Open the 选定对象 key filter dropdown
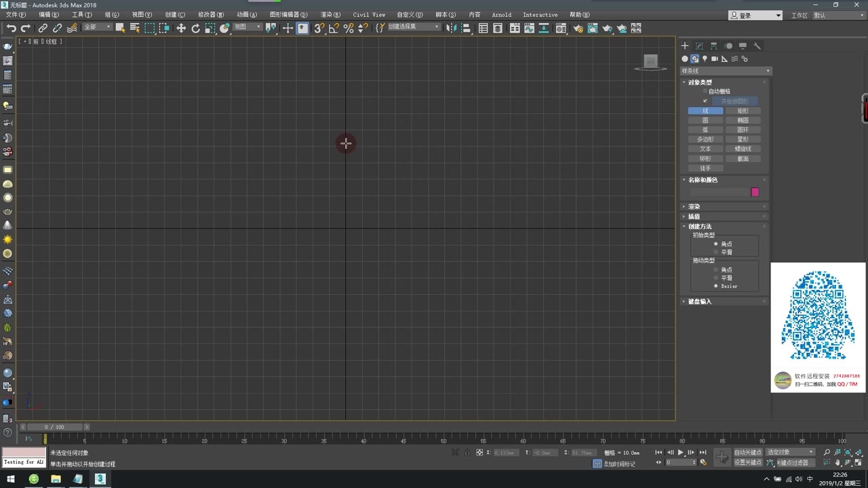The height and width of the screenshot is (488, 868). click(x=790, y=453)
